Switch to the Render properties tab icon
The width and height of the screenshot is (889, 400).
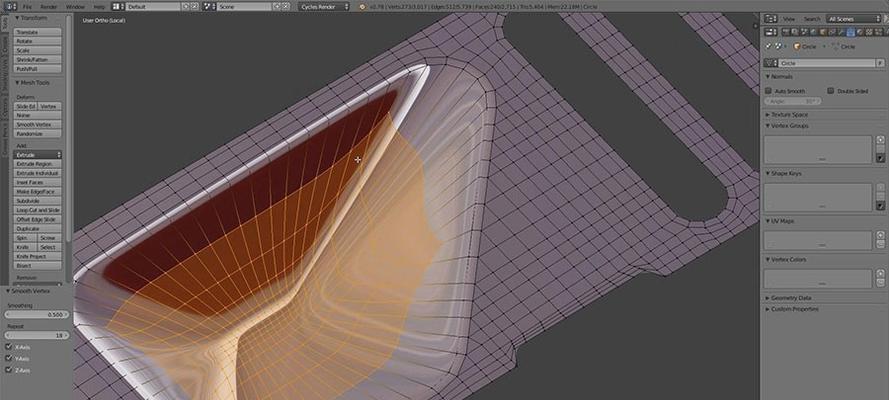click(785, 32)
